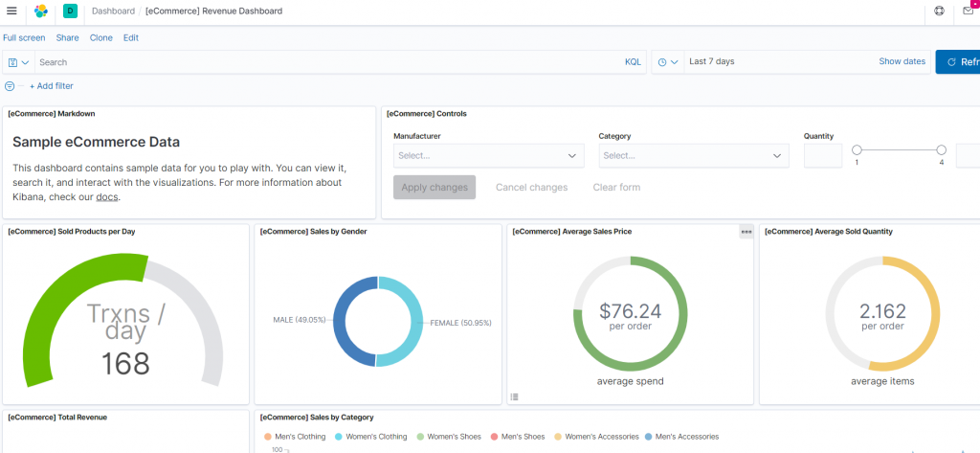Open the saved query disk menu
Image resolution: width=980 pixels, height=453 pixels.
[x=19, y=62]
